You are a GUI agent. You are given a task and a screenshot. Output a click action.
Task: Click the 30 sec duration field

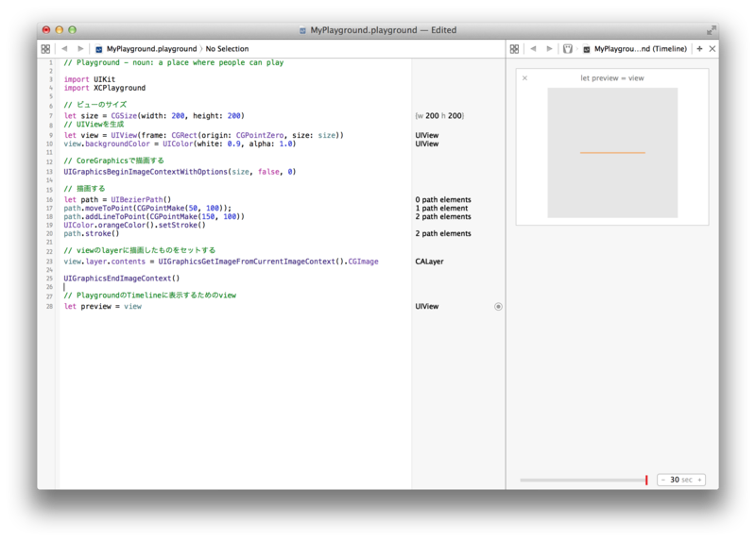(x=681, y=480)
